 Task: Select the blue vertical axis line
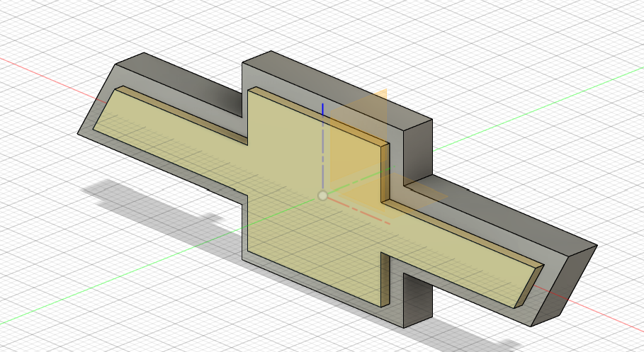click(323, 147)
